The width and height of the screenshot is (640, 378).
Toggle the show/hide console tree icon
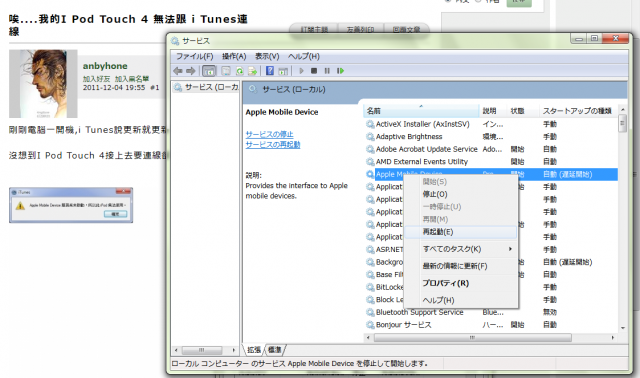pos(209,71)
